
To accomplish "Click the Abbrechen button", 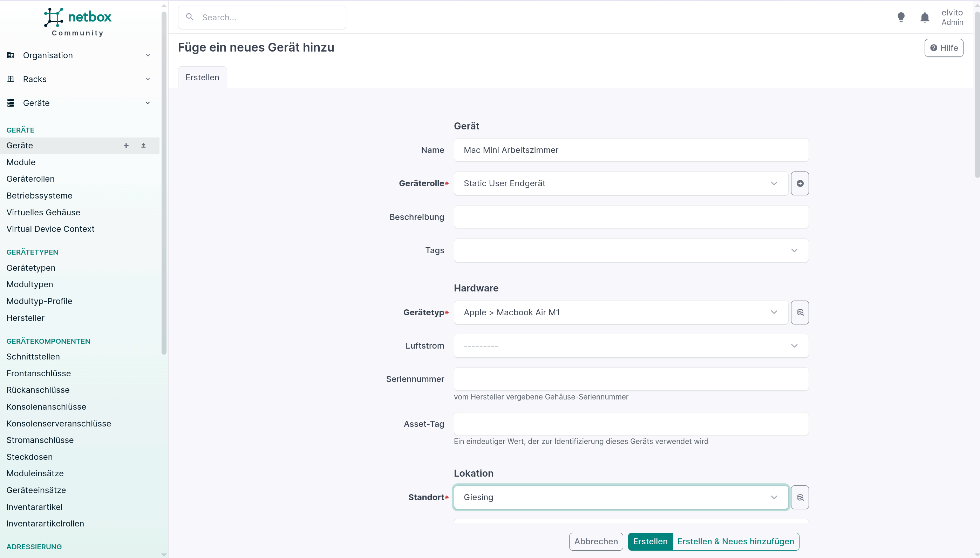I will [596, 542].
